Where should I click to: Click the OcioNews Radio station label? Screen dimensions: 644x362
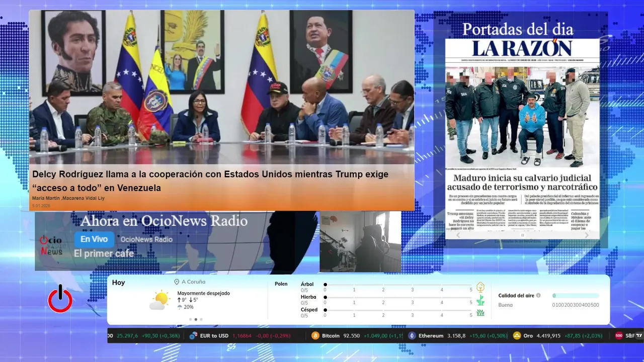[x=146, y=239]
